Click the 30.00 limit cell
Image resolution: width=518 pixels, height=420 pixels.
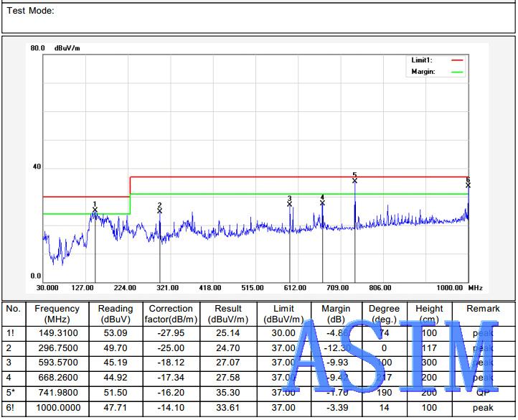[283, 333]
